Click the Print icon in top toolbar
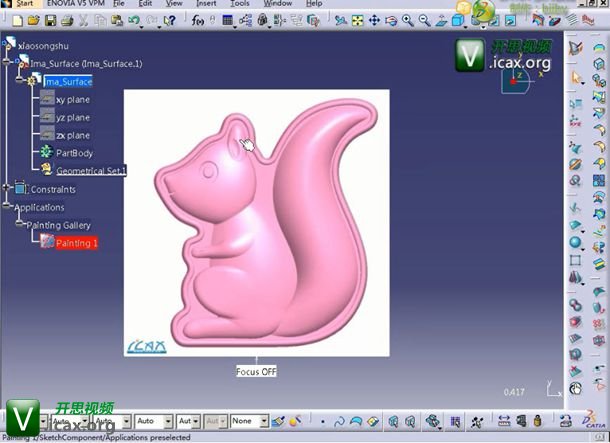 click(x=67, y=20)
